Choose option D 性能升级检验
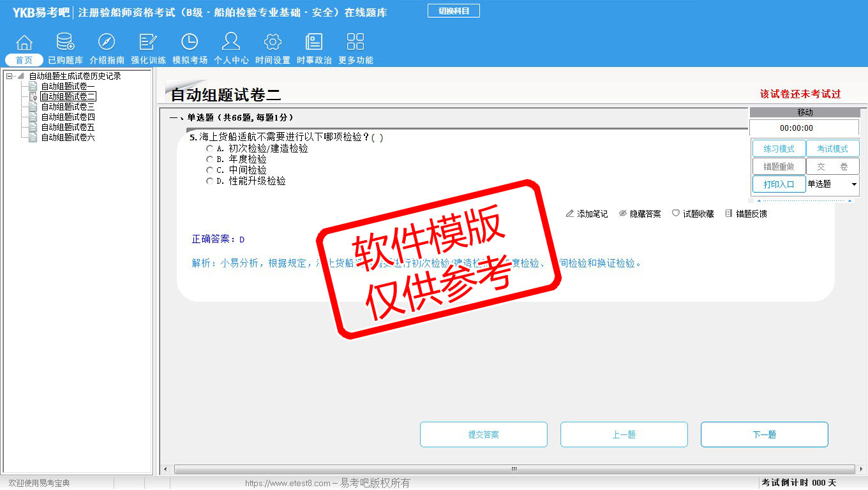 pyautogui.click(x=209, y=181)
